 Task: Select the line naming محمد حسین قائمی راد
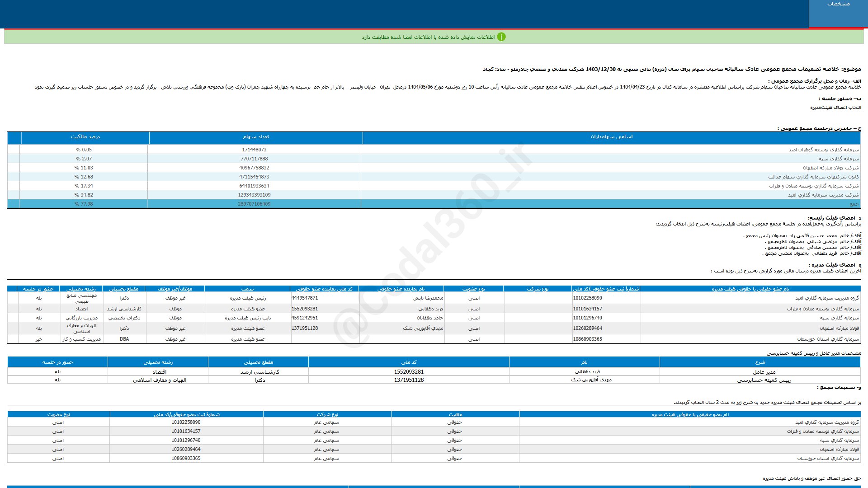(802, 236)
